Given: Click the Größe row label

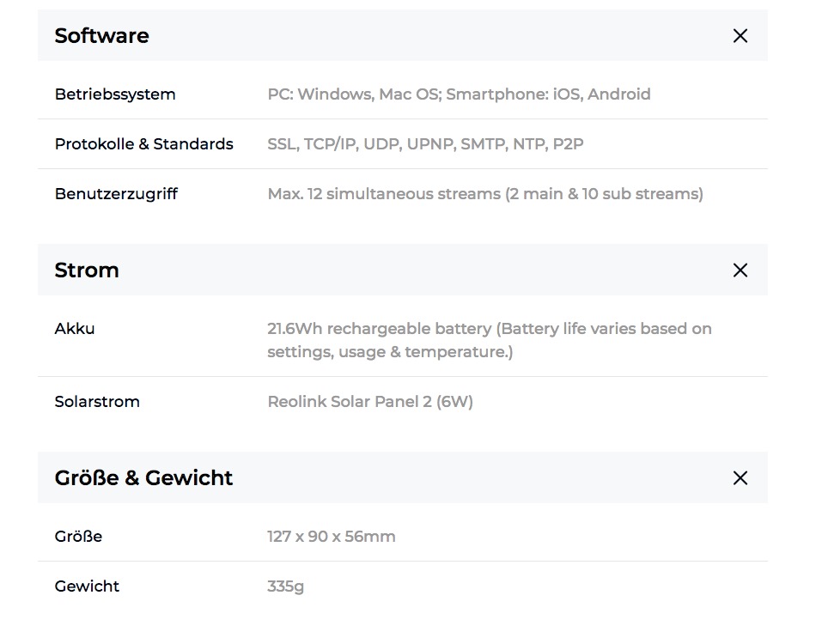Looking at the screenshot, I should pyautogui.click(x=78, y=537).
